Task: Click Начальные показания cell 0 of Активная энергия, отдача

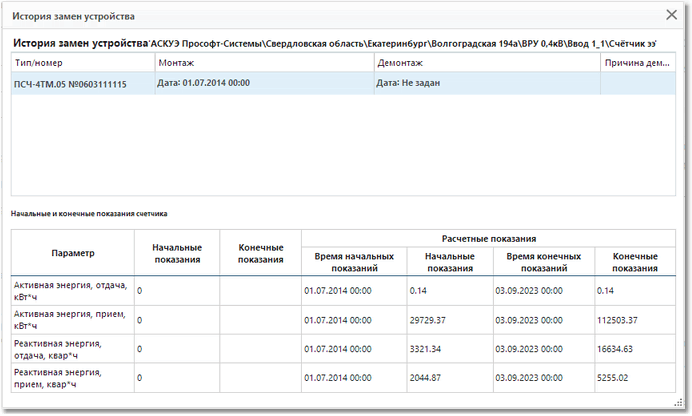Action: (x=177, y=291)
